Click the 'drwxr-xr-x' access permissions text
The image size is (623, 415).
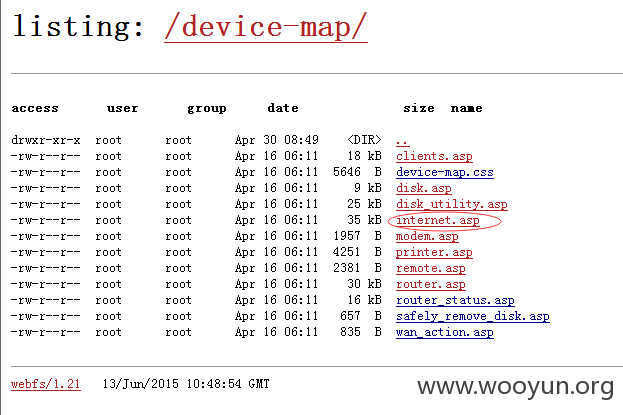(46, 140)
